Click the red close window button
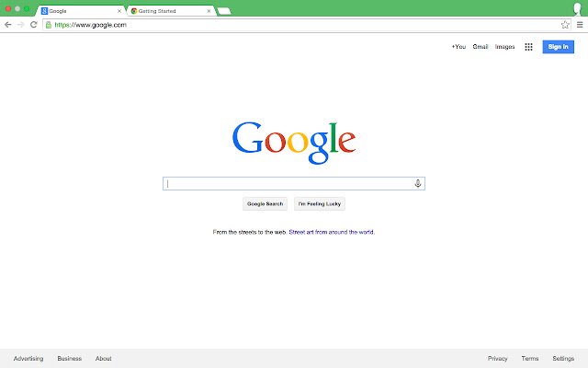Viewport: 588px width, 368px height. (8, 8)
